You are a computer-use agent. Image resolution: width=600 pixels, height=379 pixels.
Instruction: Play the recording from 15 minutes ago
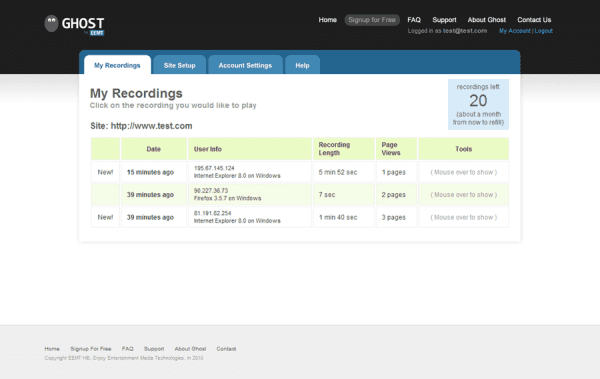(150, 172)
